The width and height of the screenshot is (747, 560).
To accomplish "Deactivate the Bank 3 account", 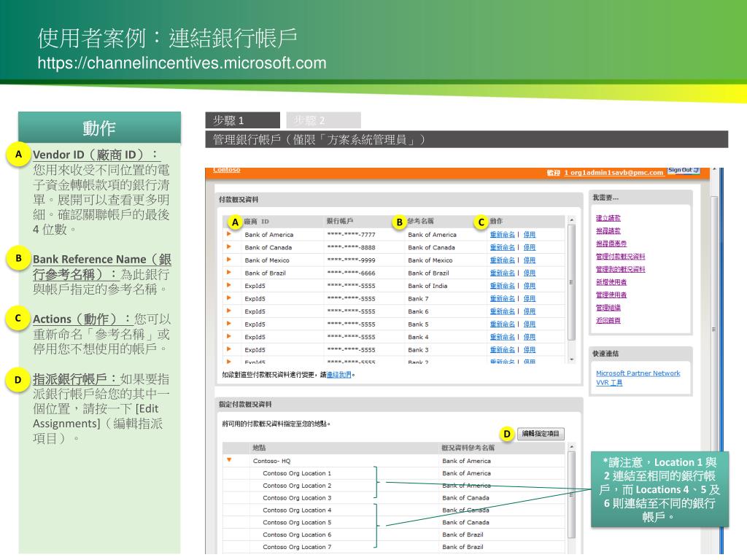I will click(x=530, y=350).
